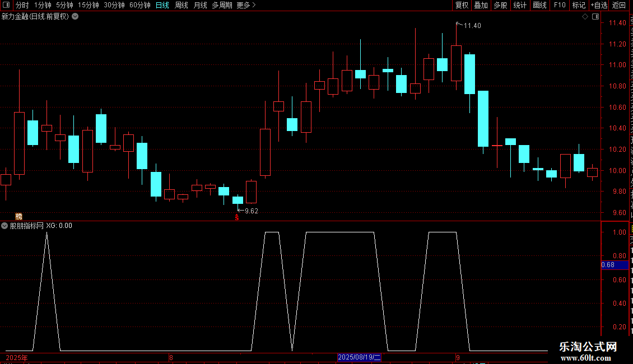Expand the 更多 periods menu
Screen dimensions: 633x364
(x=246, y=5)
